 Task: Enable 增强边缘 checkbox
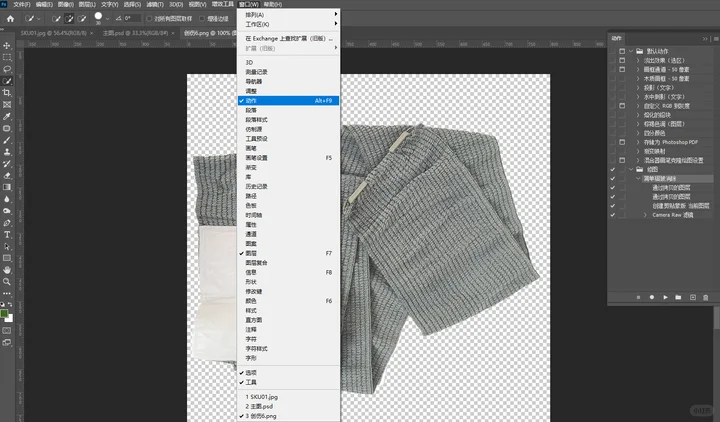(x=202, y=19)
